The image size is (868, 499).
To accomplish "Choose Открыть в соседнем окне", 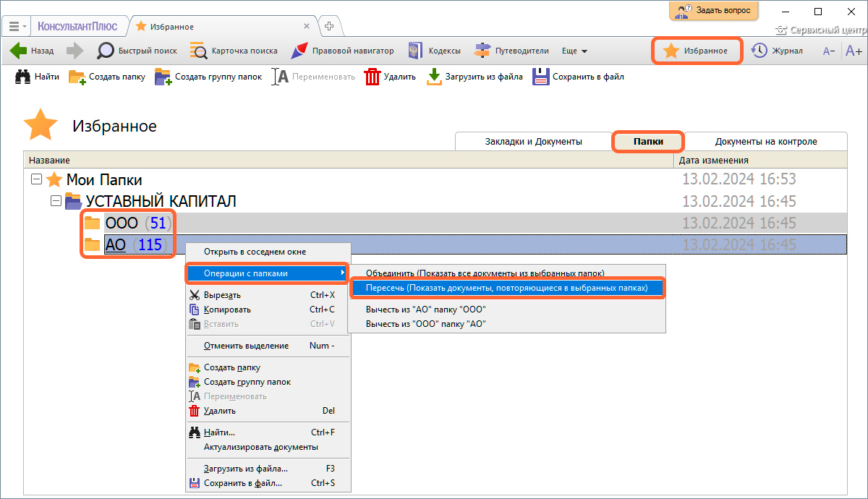I will (x=268, y=252).
